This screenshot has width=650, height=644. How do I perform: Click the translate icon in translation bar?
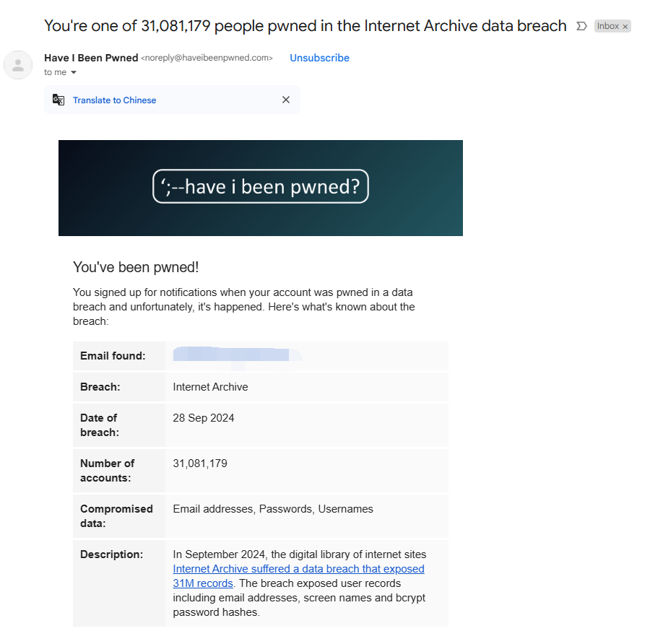tap(58, 100)
